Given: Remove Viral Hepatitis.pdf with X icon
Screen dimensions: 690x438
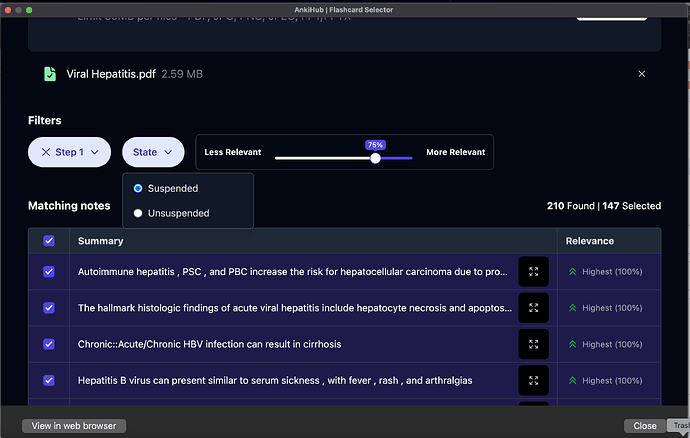Looking at the screenshot, I should pyautogui.click(x=642, y=74).
